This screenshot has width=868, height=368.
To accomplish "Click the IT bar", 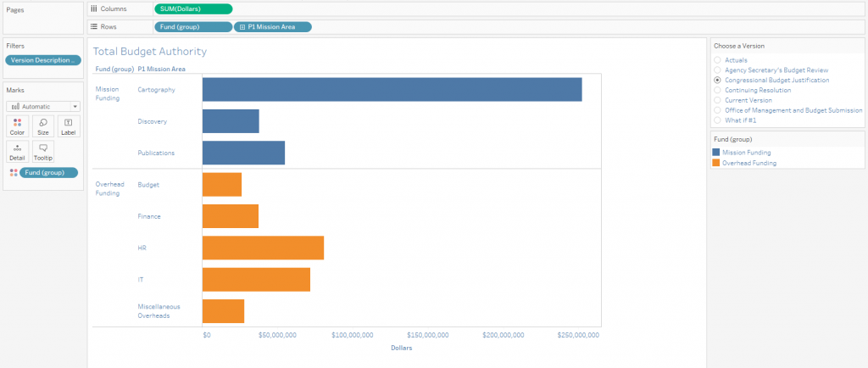I will click(256, 280).
